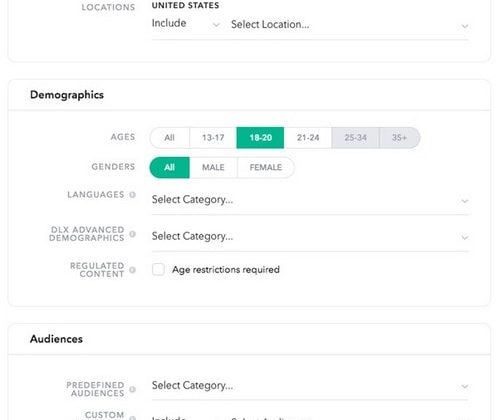Toggle the 18-20 age range

[260, 138]
